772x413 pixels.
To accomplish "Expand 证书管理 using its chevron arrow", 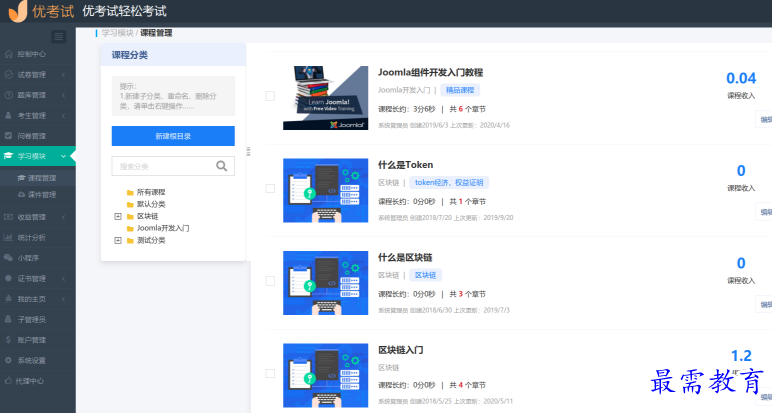I will pos(64,279).
